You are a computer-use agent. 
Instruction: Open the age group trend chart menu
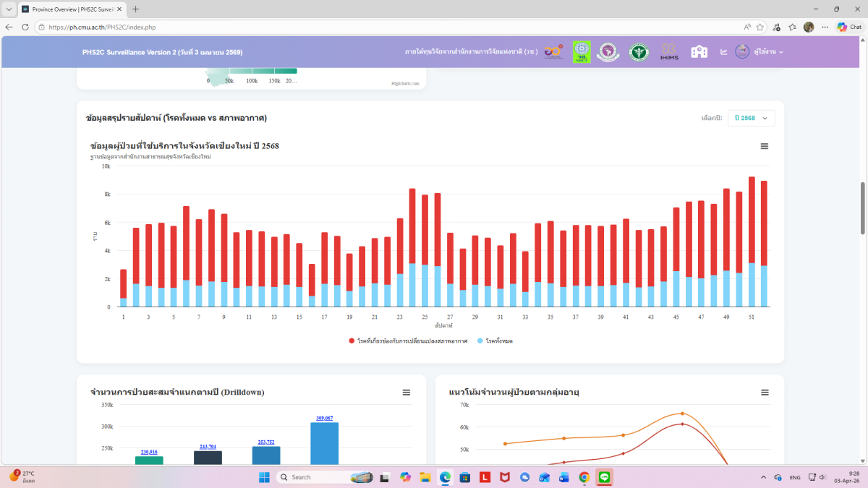(765, 393)
